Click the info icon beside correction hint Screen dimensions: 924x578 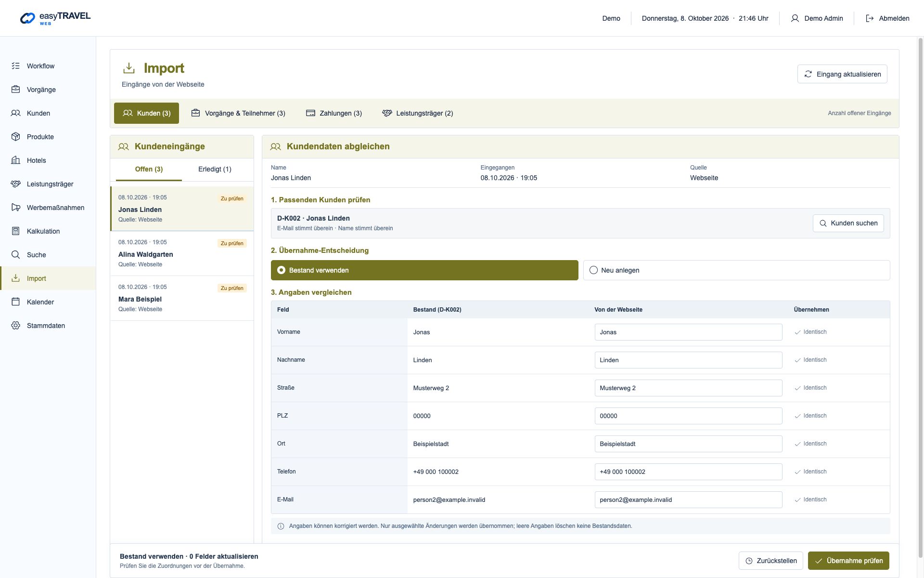click(281, 526)
